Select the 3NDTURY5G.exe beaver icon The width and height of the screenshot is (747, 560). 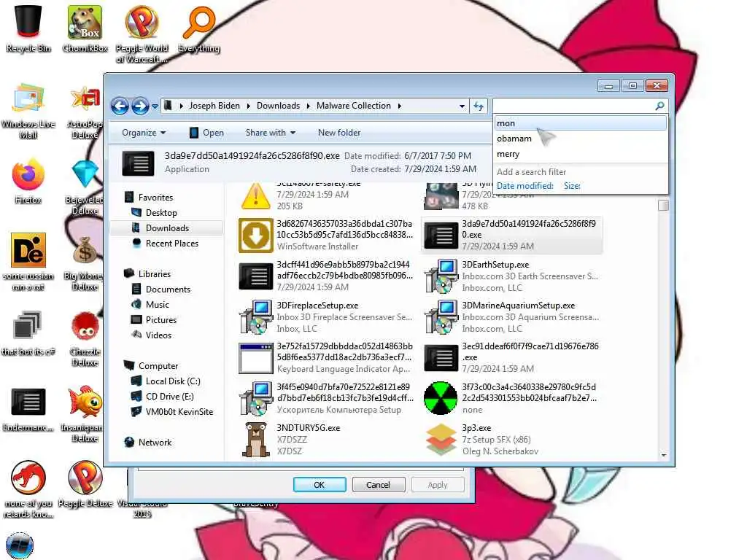[x=256, y=439]
